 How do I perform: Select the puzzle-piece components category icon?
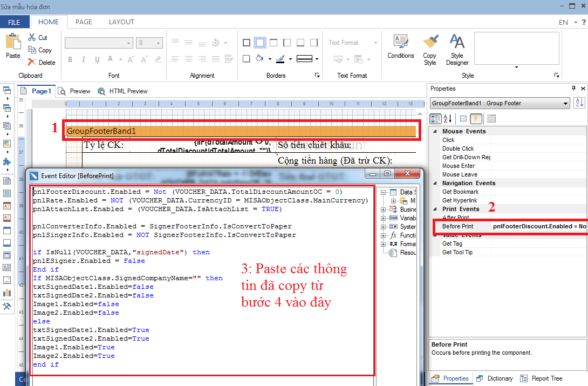point(7,161)
